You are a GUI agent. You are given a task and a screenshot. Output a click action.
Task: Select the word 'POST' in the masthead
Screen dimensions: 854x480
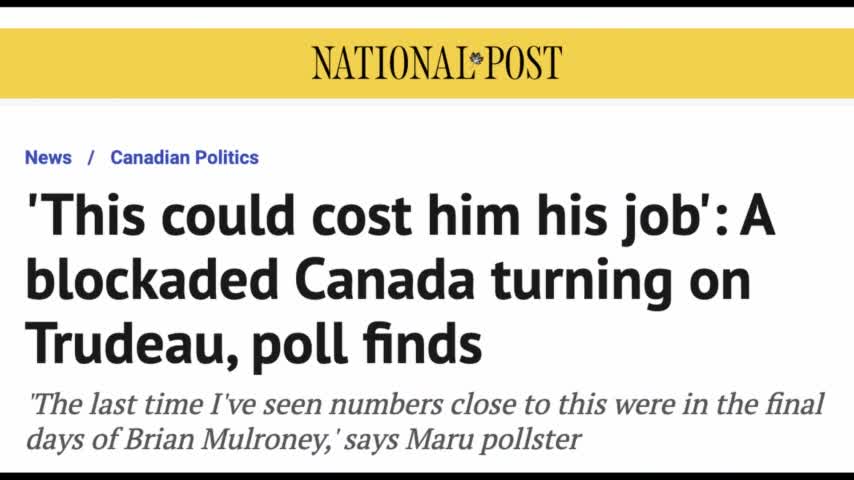523,63
